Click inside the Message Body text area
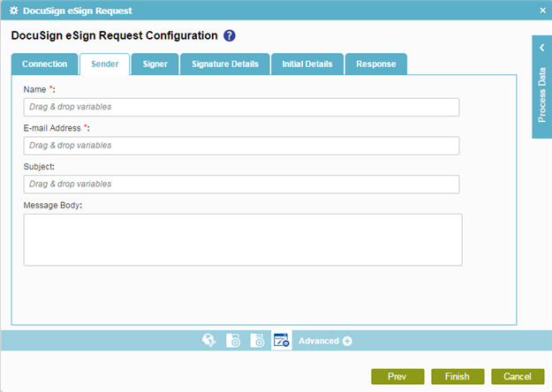 [243, 239]
